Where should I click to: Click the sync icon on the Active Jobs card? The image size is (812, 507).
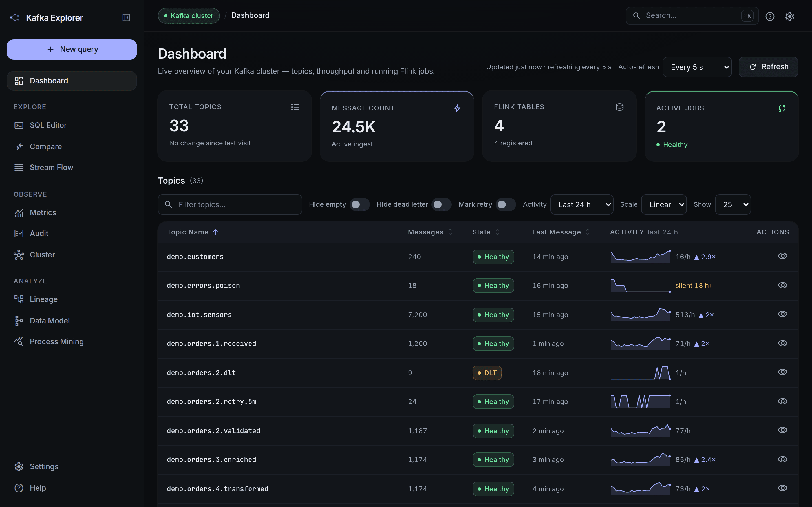coord(782,108)
